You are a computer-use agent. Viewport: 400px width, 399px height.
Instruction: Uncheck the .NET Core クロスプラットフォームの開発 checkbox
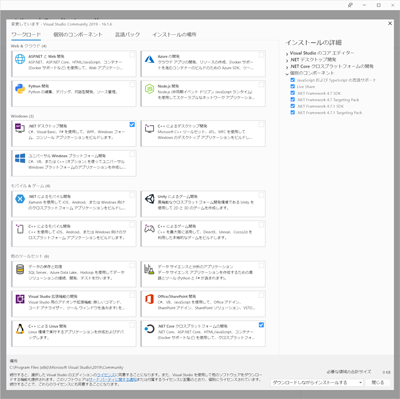(261, 325)
